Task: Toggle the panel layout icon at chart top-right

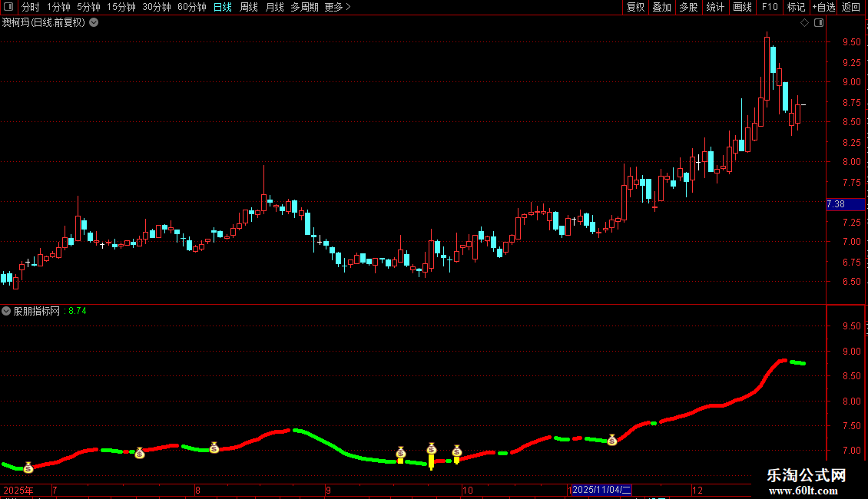Action: (819, 23)
